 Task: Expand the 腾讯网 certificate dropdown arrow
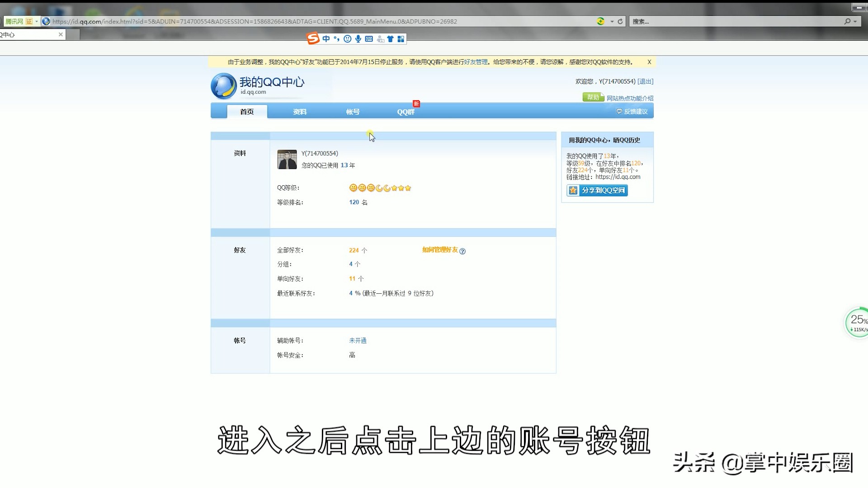click(37, 21)
